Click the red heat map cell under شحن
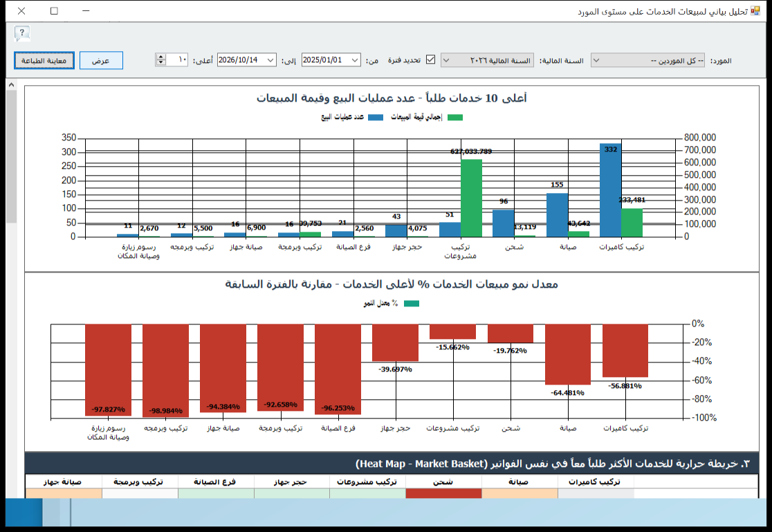This screenshot has height=532, width=772. click(x=443, y=493)
